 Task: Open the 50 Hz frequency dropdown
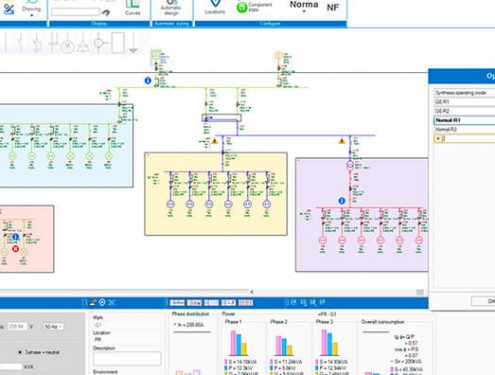[x=53, y=327]
